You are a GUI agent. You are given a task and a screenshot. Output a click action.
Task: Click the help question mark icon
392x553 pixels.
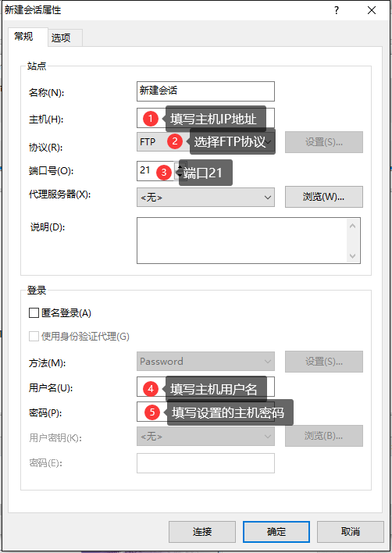[x=337, y=10]
